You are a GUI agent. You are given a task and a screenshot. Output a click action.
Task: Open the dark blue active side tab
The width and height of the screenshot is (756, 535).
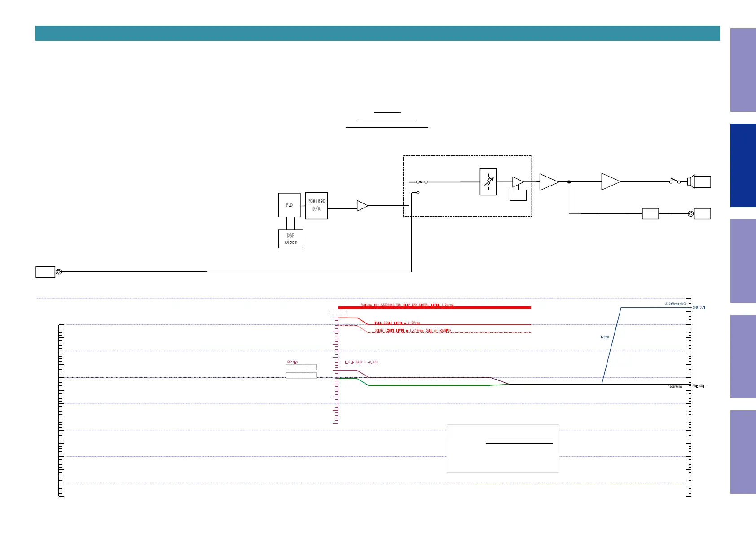tap(743, 165)
